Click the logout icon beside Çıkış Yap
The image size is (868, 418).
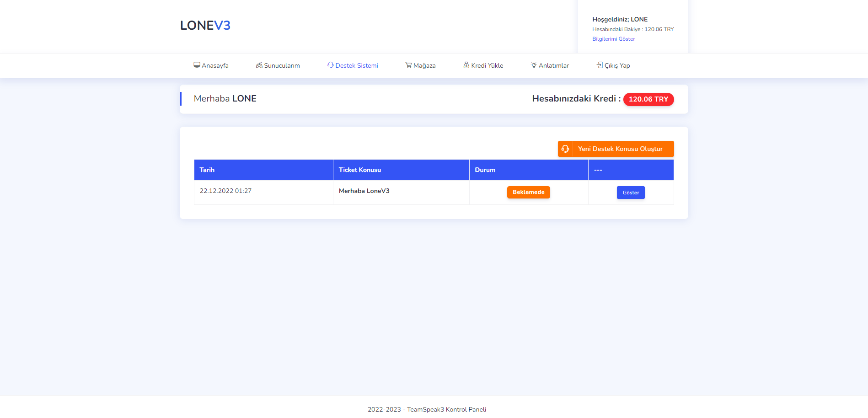[600, 65]
